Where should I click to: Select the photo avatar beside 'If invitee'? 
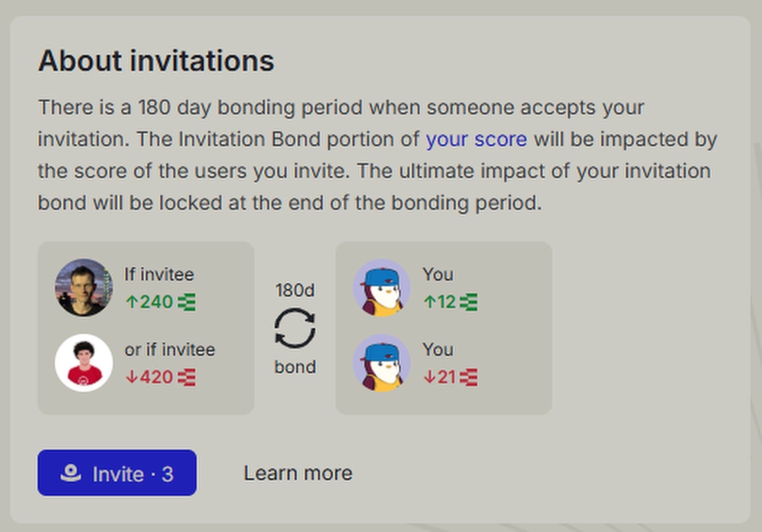(84, 288)
